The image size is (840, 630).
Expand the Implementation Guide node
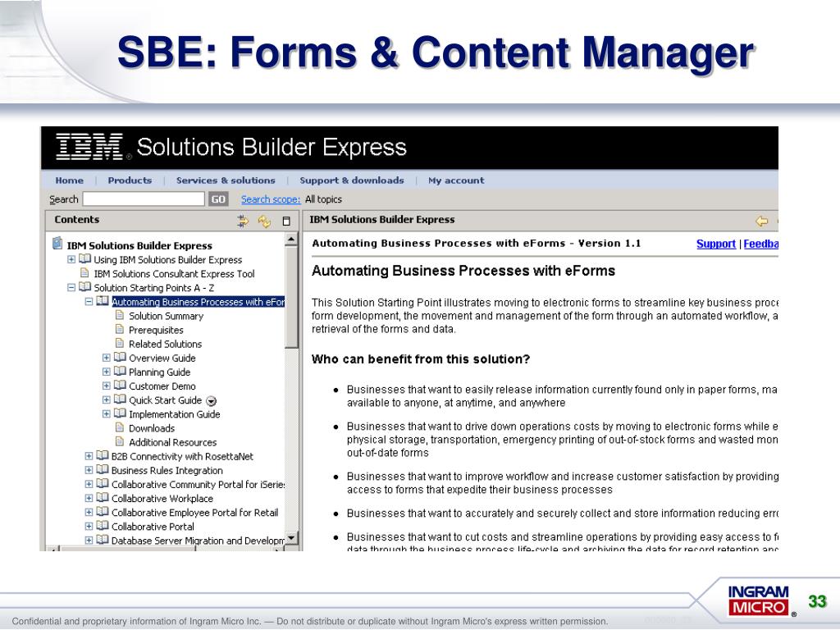tap(106, 413)
